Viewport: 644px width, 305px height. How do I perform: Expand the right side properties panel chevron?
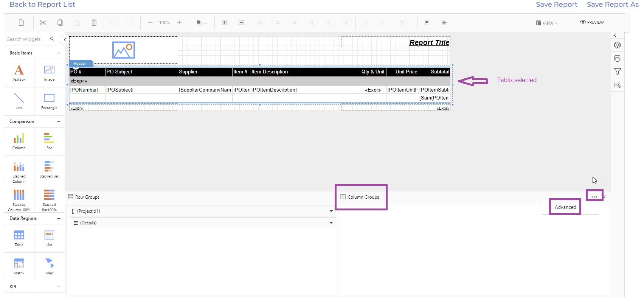[x=615, y=35]
